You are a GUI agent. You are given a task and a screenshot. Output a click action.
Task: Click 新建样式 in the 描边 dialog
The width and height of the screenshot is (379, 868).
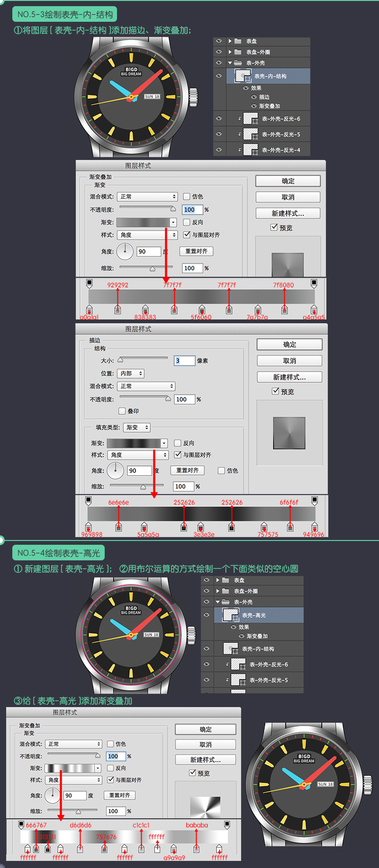[289, 377]
